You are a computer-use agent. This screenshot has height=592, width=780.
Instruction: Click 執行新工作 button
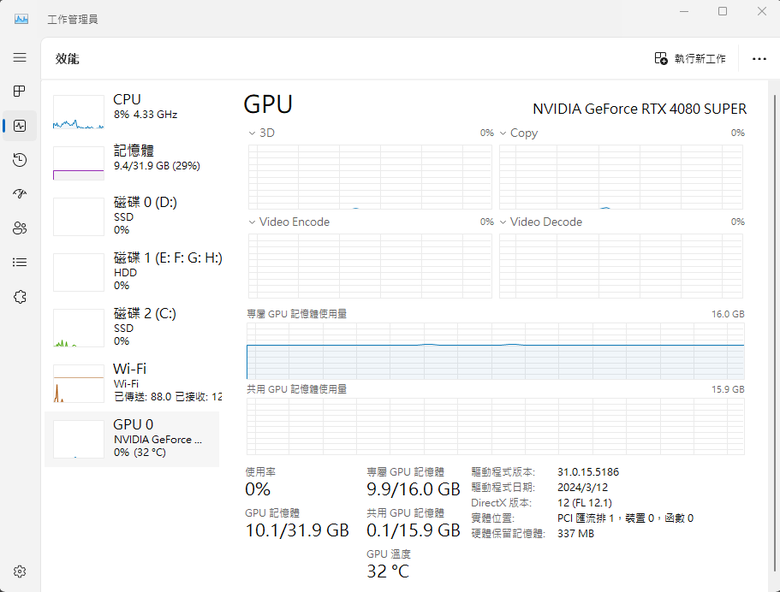690,58
